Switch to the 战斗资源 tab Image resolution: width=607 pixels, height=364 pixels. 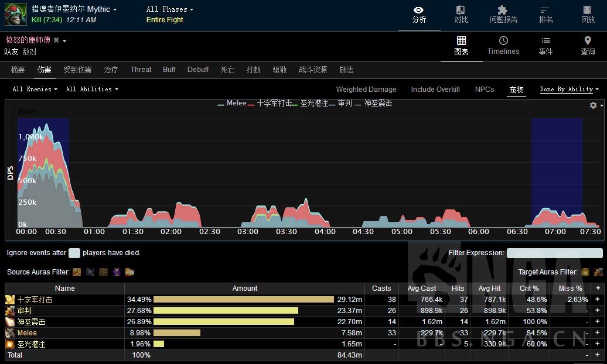pyautogui.click(x=313, y=70)
